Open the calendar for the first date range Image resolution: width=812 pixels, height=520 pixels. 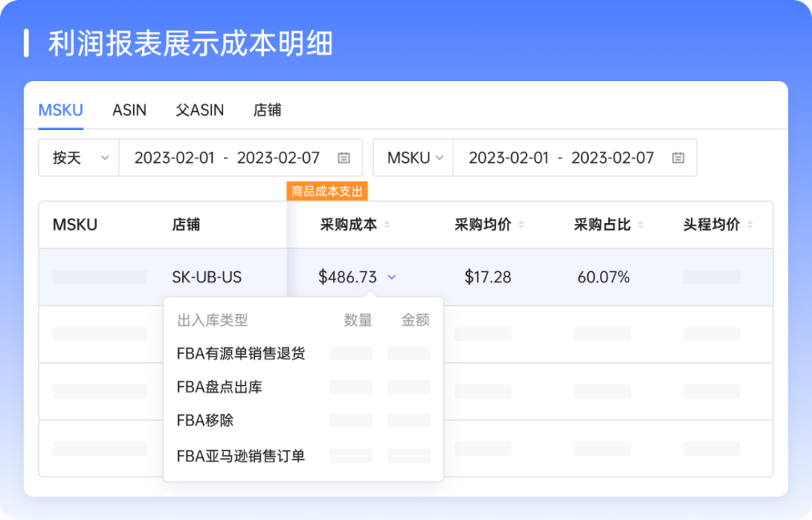tap(344, 158)
